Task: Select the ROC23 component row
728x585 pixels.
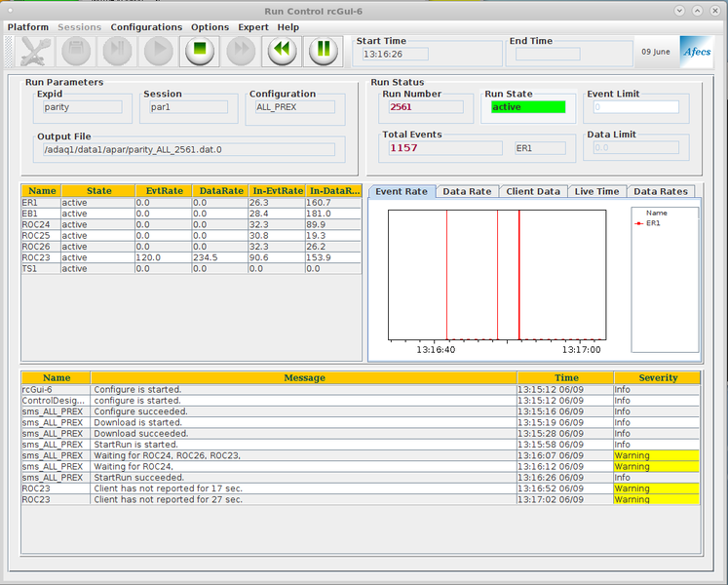Action: [191, 257]
